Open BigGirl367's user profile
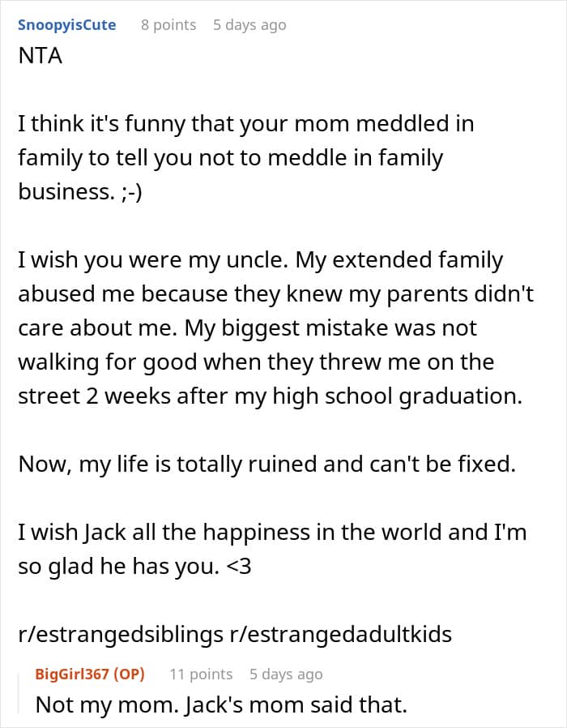Image resolution: width=567 pixels, height=728 pixels. click(72, 674)
